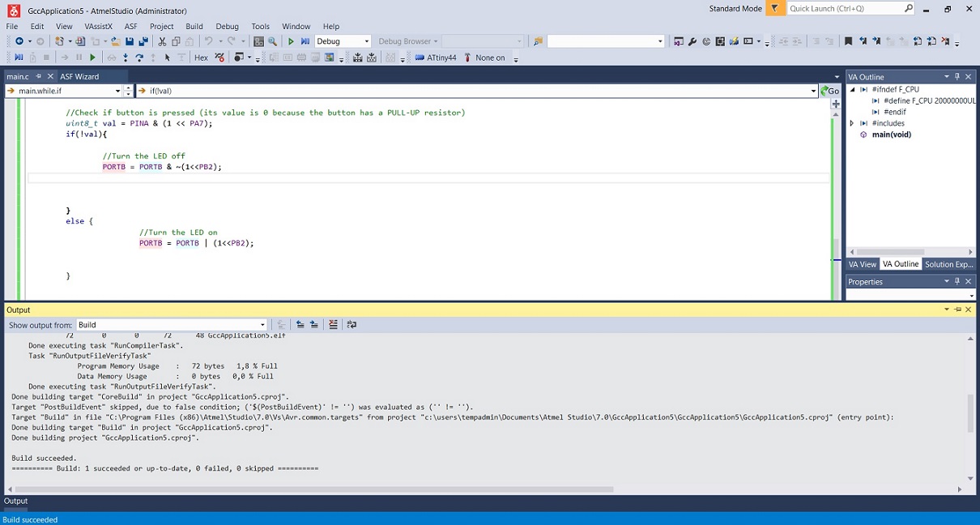
Task: Expand the #includes node in VA Outline
Action: (852, 122)
